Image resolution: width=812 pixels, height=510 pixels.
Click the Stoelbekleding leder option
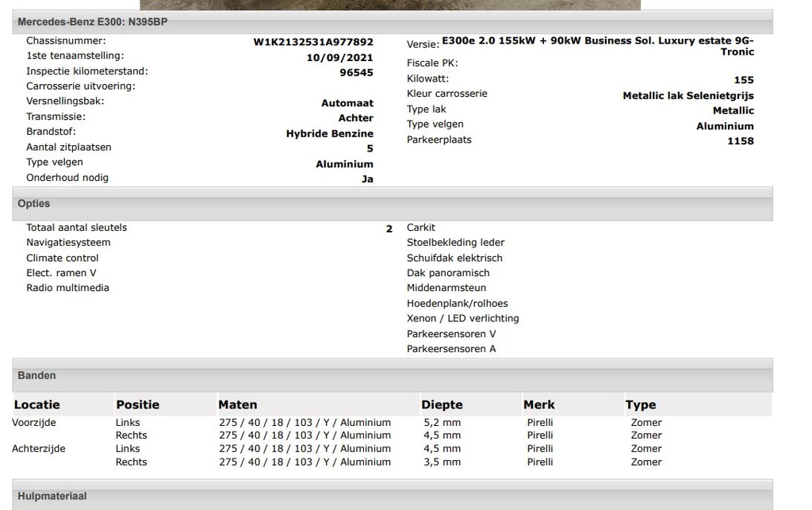pyautogui.click(x=455, y=243)
